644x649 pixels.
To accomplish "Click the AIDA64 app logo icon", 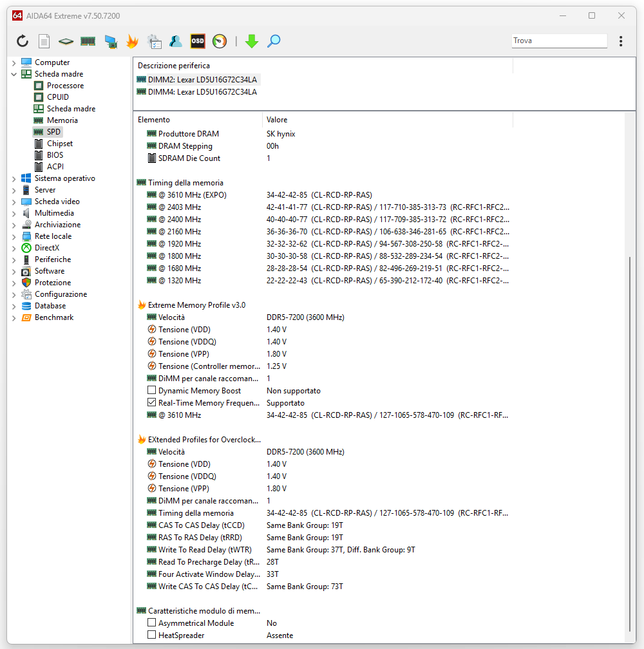I will 17,15.
